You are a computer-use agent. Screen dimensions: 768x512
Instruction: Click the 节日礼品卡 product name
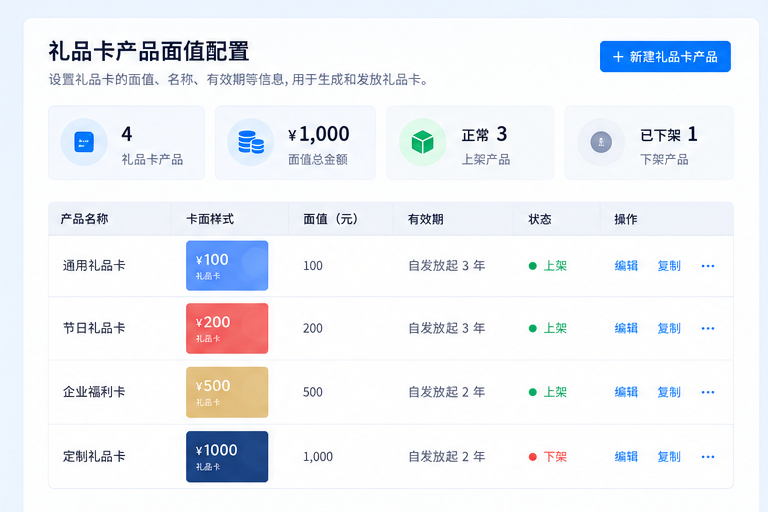(x=94, y=328)
